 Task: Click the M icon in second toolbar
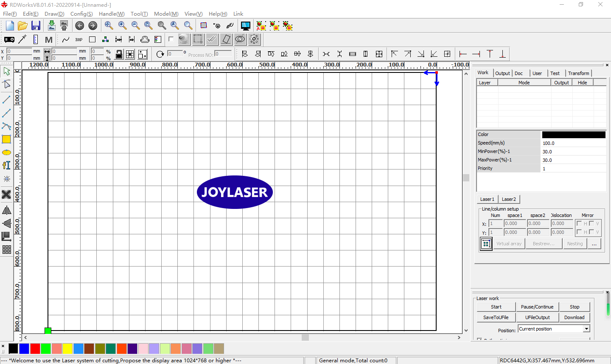click(x=49, y=39)
